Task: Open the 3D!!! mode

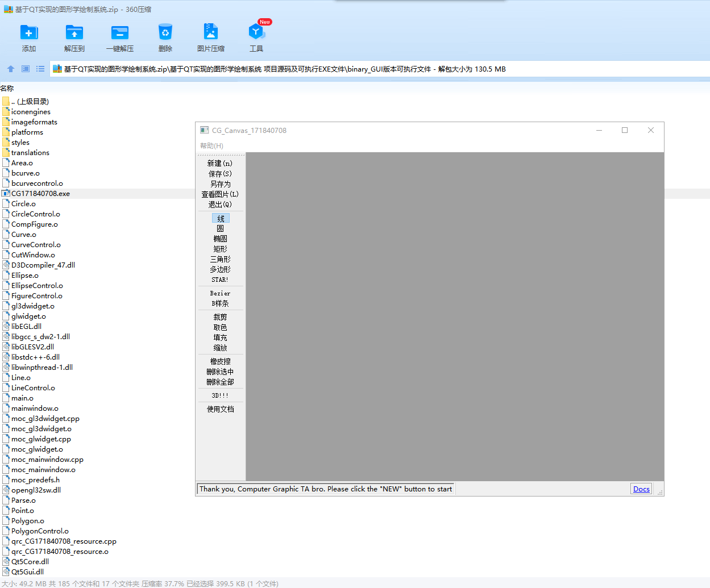Action: click(x=220, y=395)
